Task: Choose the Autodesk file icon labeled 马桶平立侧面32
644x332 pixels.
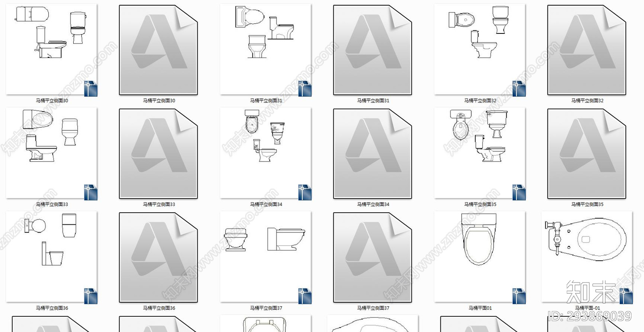Action: tap(586, 50)
